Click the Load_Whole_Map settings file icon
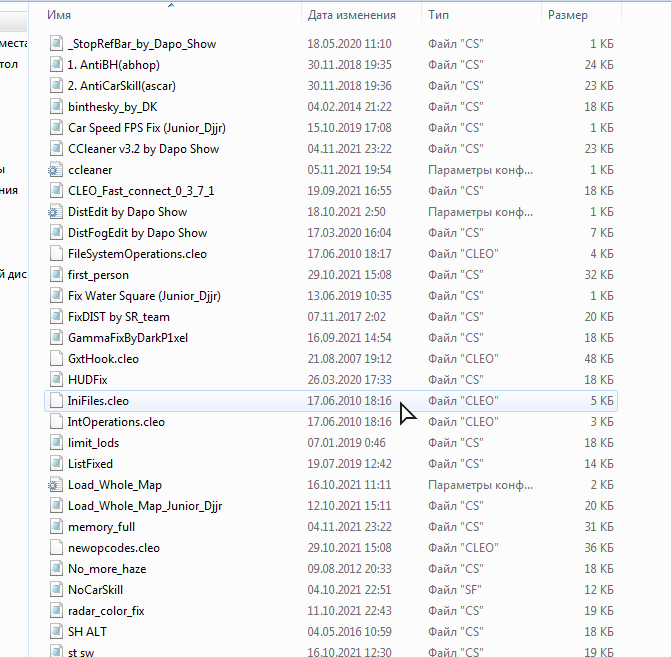Viewport: 671px width, 657px height. [56, 485]
